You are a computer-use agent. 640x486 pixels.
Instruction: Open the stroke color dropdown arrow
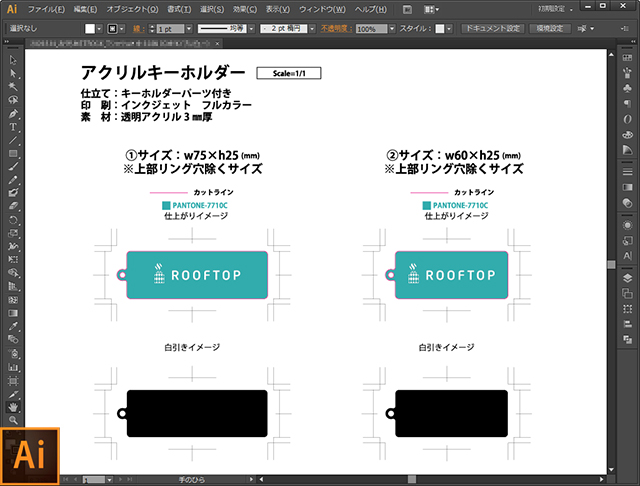(x=122, y=29)
